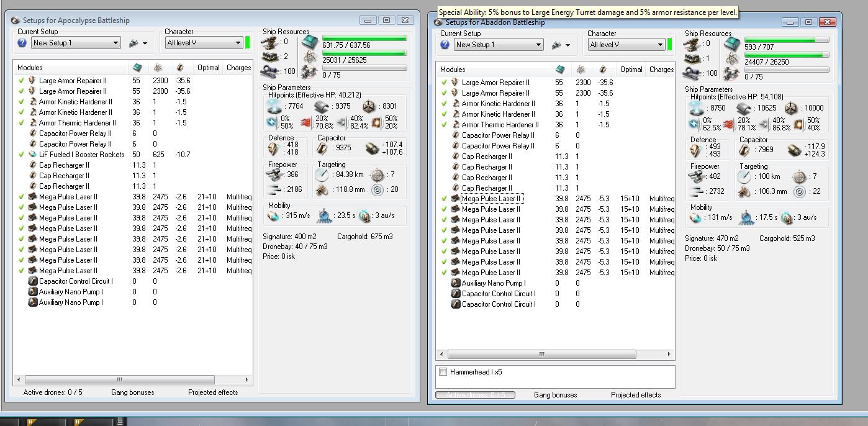The image size is (868, 426).
Task: Click the capacitor recharge icon beside -107.4 +107.6
Action: pyautogui.click(x=372, y=148)
